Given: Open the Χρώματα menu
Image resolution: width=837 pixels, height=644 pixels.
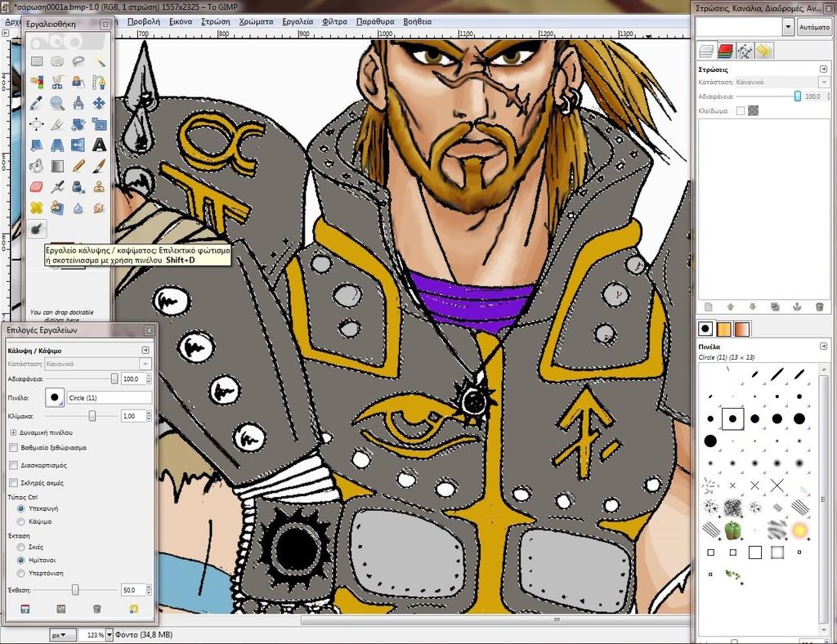Looking at the screenshot, I should (256, 22).
